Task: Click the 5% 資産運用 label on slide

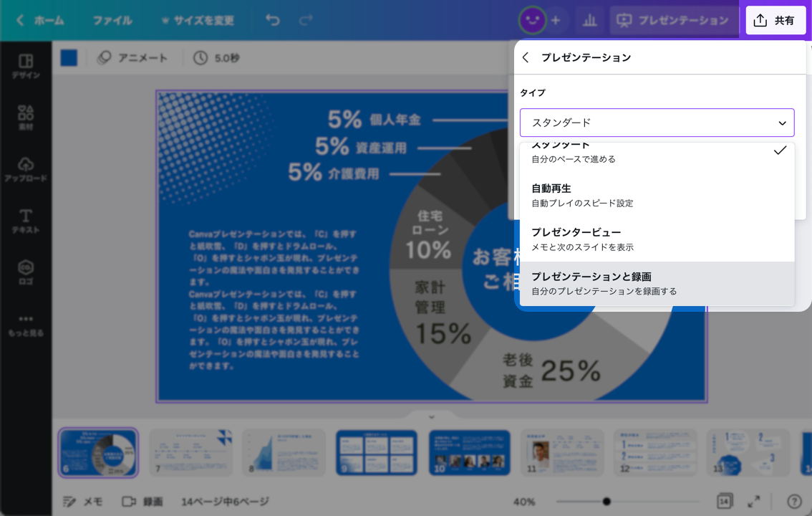Action: pyautogui.click(x=361, y=147)
